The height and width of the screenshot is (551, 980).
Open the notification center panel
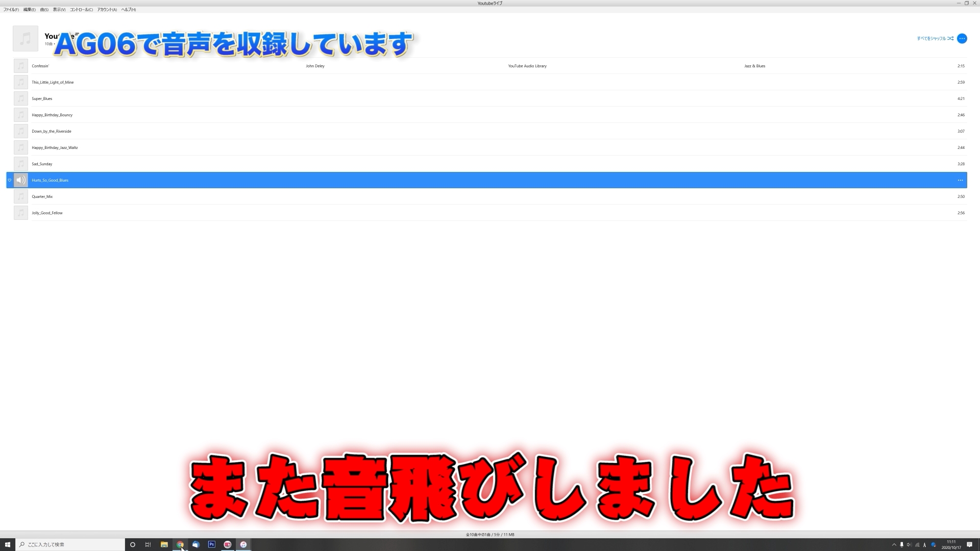(969, 544)
